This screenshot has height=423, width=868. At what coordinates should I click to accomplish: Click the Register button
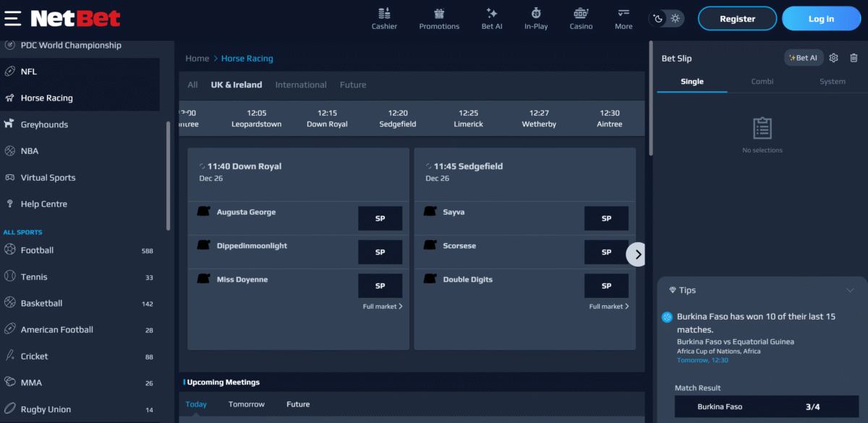point(737,19)
